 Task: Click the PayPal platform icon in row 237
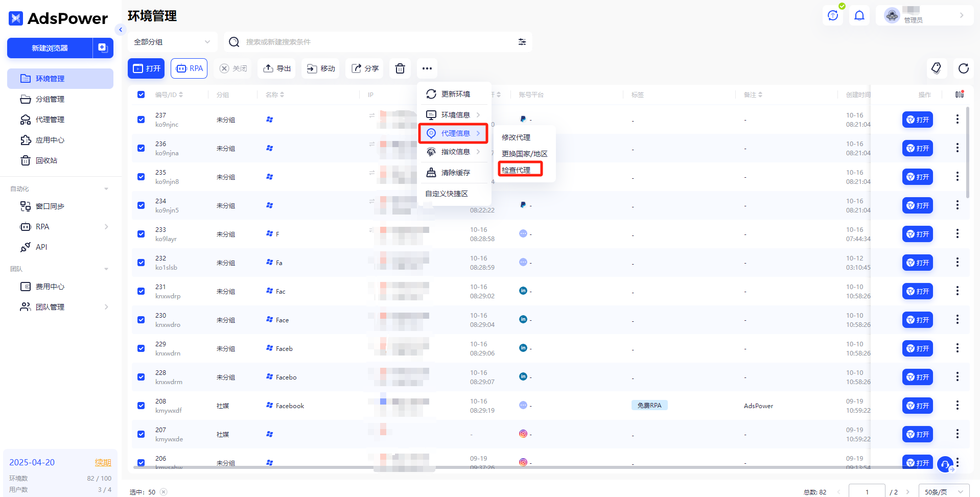523,119
